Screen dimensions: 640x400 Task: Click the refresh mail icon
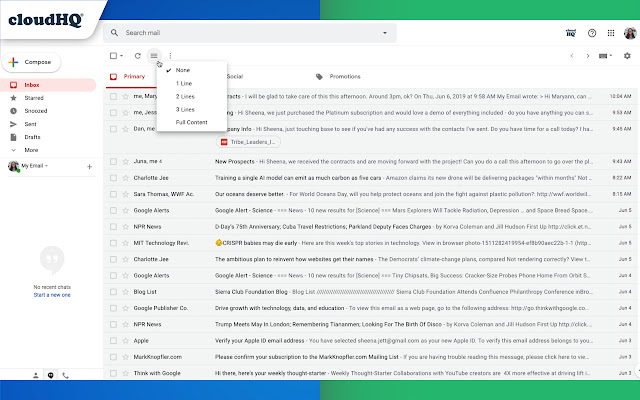tap(137, 56)
